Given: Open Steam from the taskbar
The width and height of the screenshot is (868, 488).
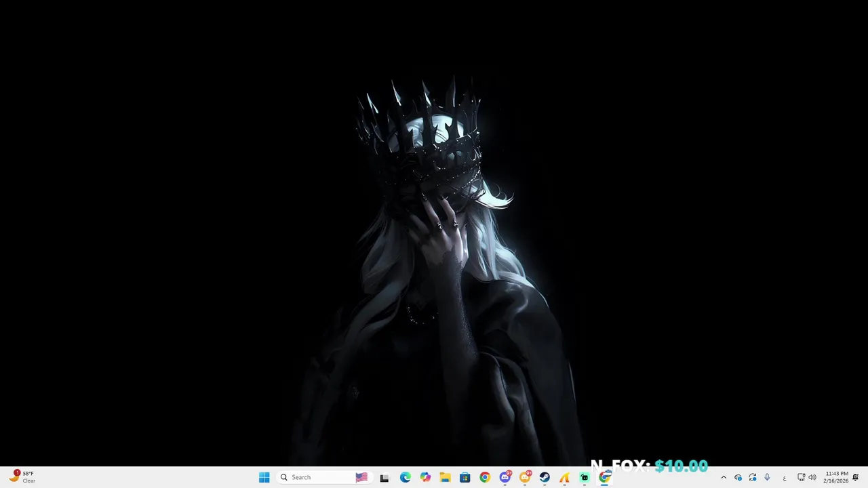Looking at the screenshot, I should (x=545, y=477).
